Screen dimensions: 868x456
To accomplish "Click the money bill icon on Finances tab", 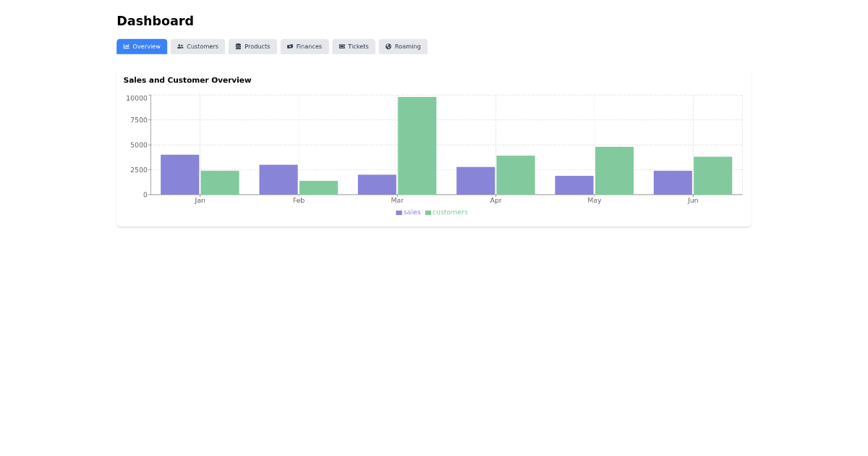I will [290, 46].
